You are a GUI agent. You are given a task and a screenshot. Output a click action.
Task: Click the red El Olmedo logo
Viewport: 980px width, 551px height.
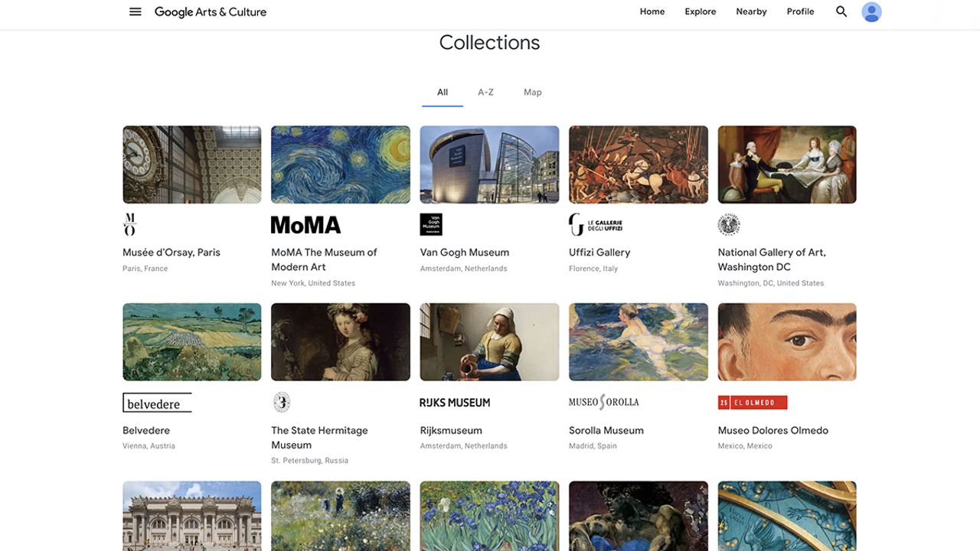click(x=752, y=403)
